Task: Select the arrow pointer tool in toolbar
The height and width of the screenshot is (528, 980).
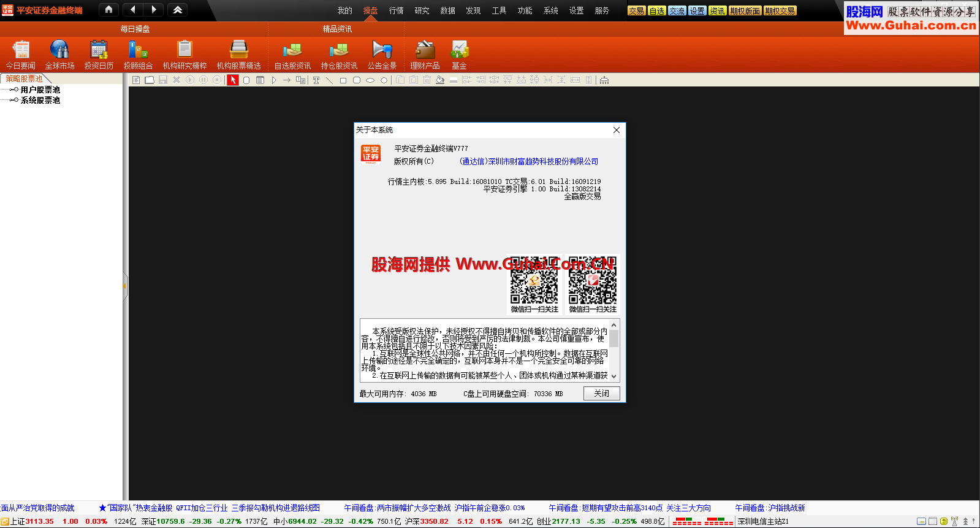Action: (233, 80)
